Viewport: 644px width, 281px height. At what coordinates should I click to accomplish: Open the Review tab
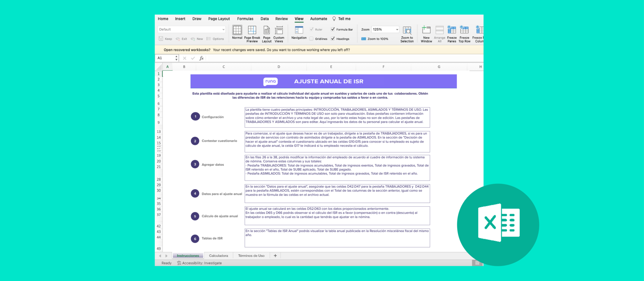point(282,19)
